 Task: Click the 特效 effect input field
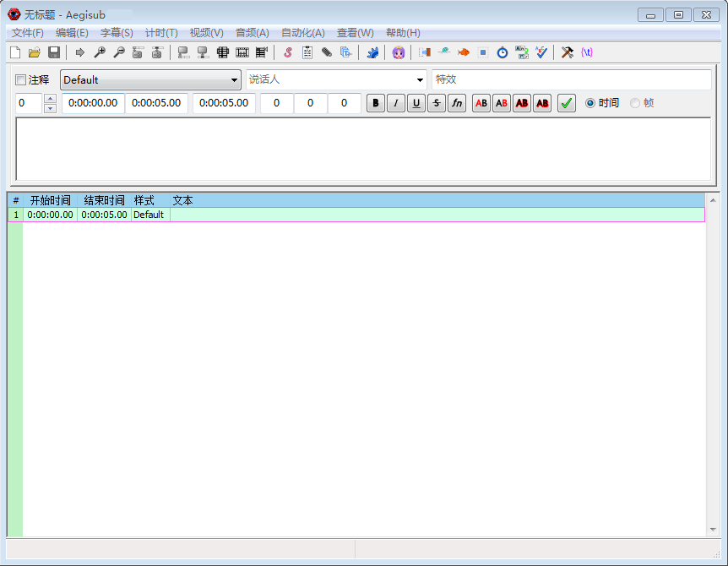tap(572, 80)
